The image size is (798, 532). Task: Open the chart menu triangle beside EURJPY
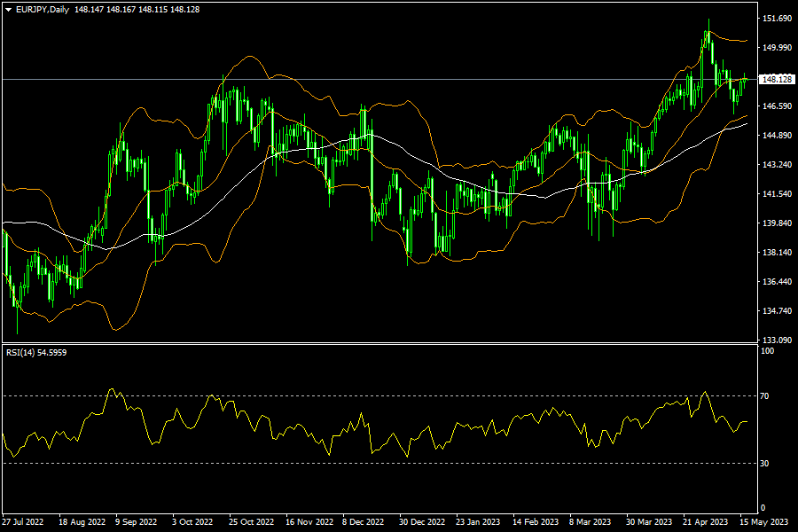tap(9, 10)
